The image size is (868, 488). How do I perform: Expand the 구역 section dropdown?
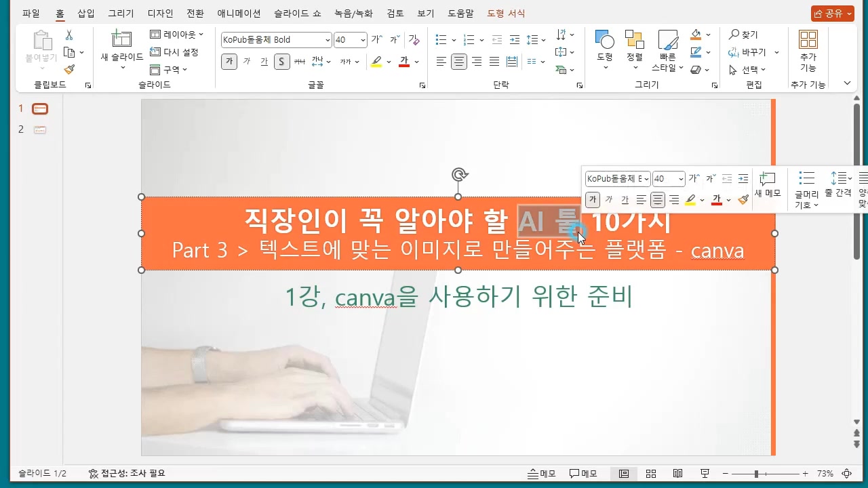coord(168,70)
